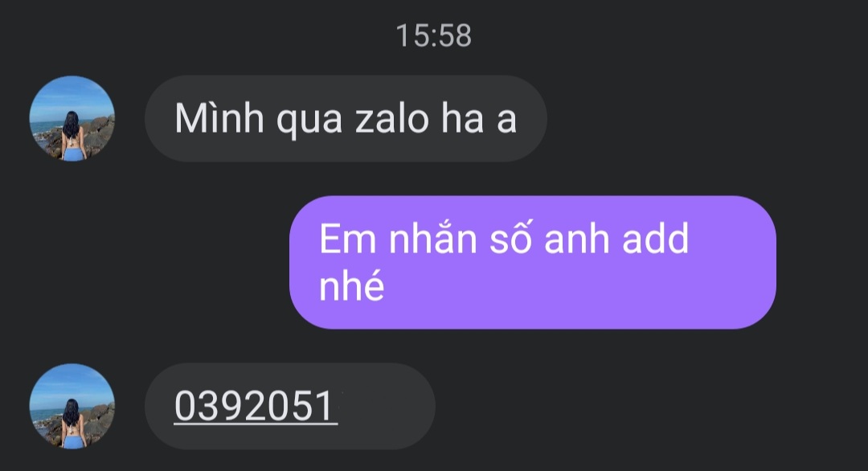Click the word "số" in the sent message
The height and width of the screenshot is (471, 868).
pyautogui.click(x=511, y=239)
